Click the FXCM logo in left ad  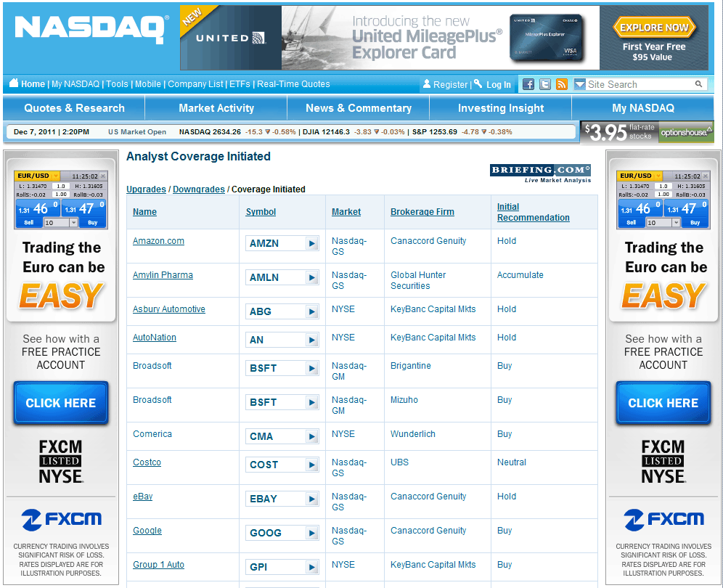coord(61,520)
